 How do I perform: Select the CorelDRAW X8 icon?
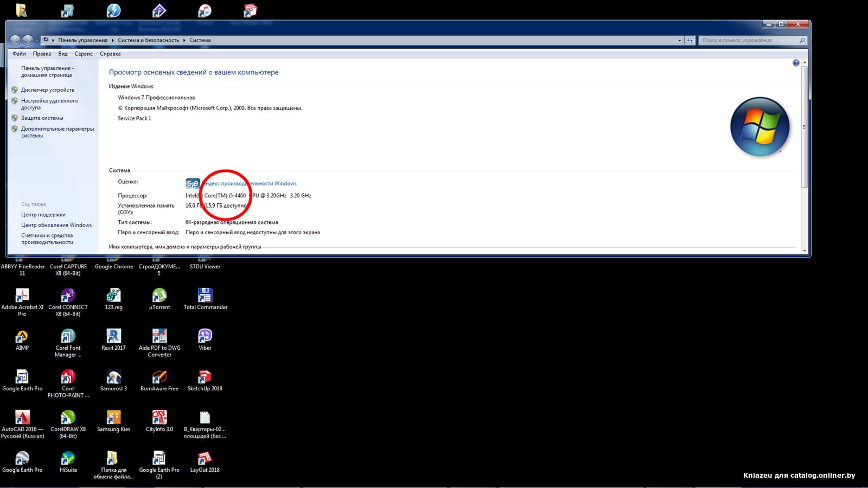tap(68, 424)
